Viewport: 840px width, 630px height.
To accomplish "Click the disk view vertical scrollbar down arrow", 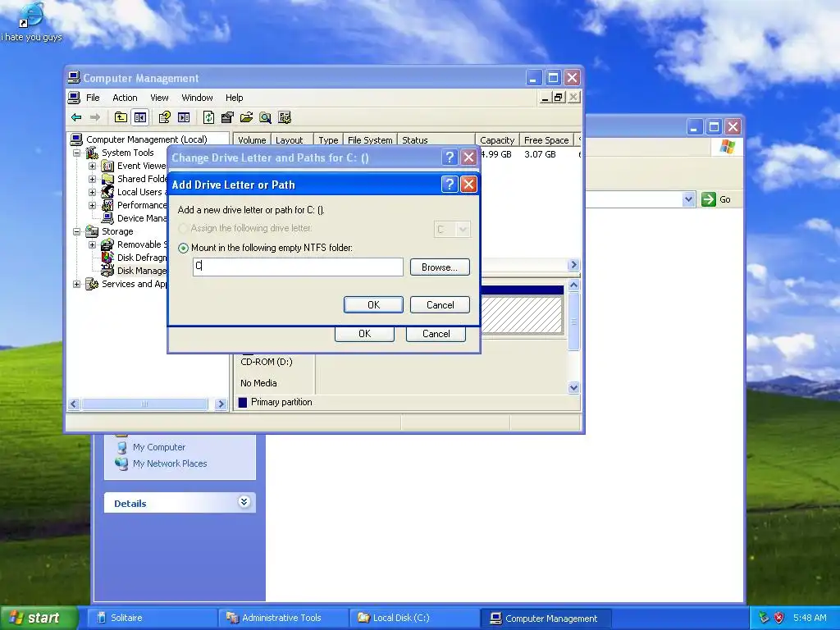I will click(573, 387).
